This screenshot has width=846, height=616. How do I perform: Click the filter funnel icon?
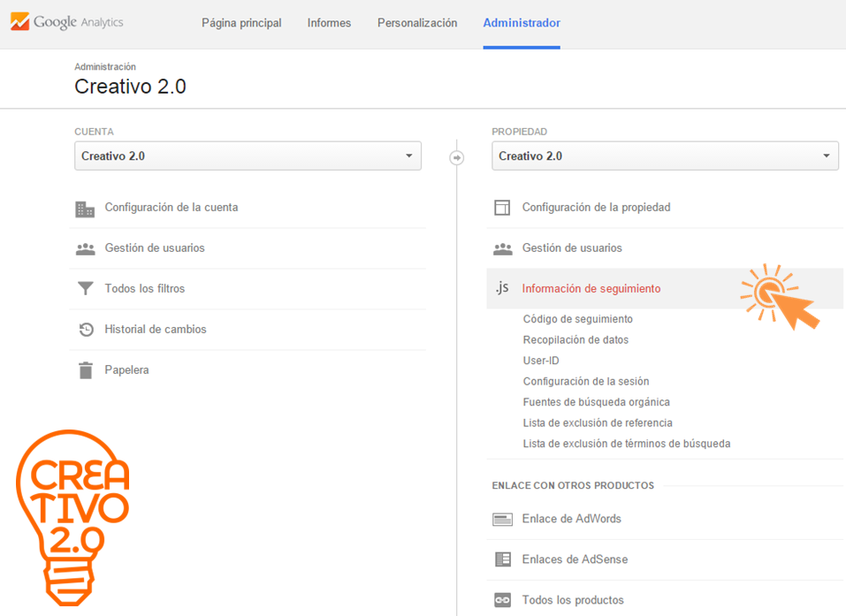(x=85, y=289)
